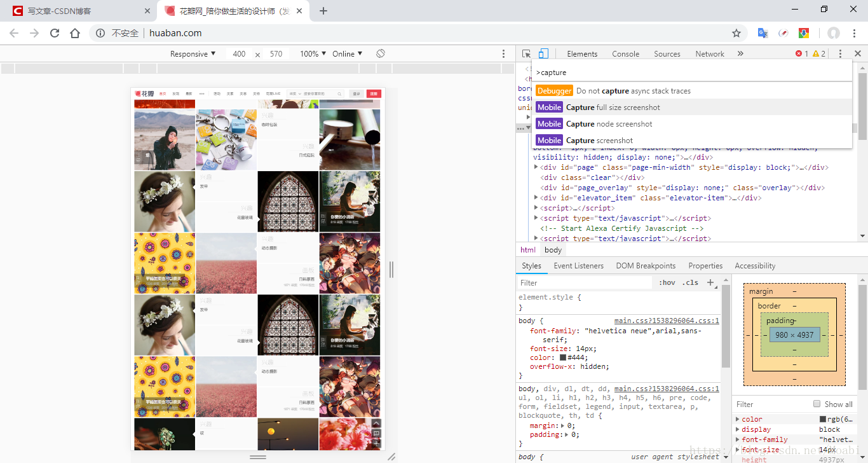Click the rotate device orientation icon
Viewport: 868px width, 463px height.
tap(381, 53)
